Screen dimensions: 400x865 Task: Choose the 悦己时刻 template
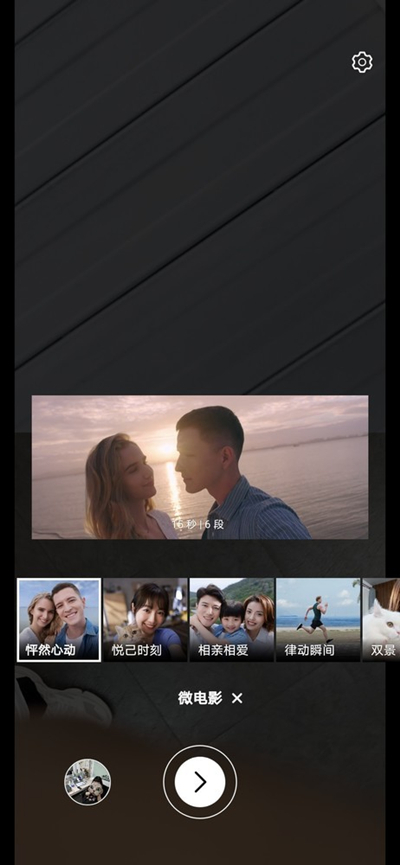(146, 620)
